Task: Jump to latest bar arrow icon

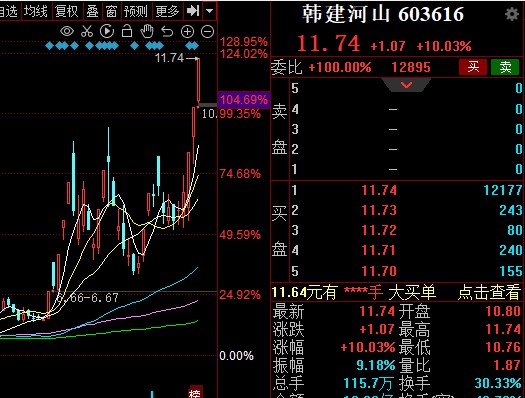Action: click(193, 11)
